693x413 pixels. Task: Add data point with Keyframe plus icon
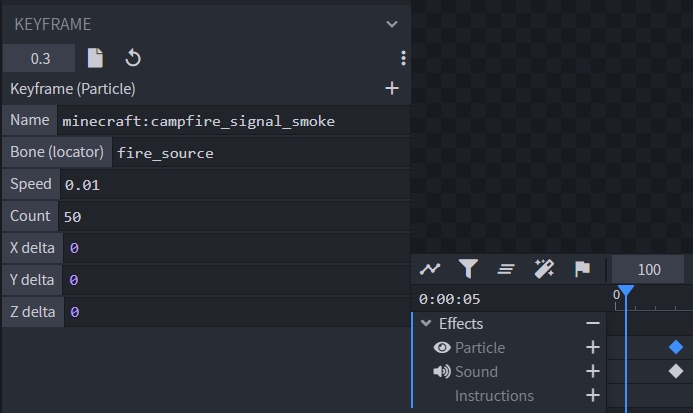392,89
